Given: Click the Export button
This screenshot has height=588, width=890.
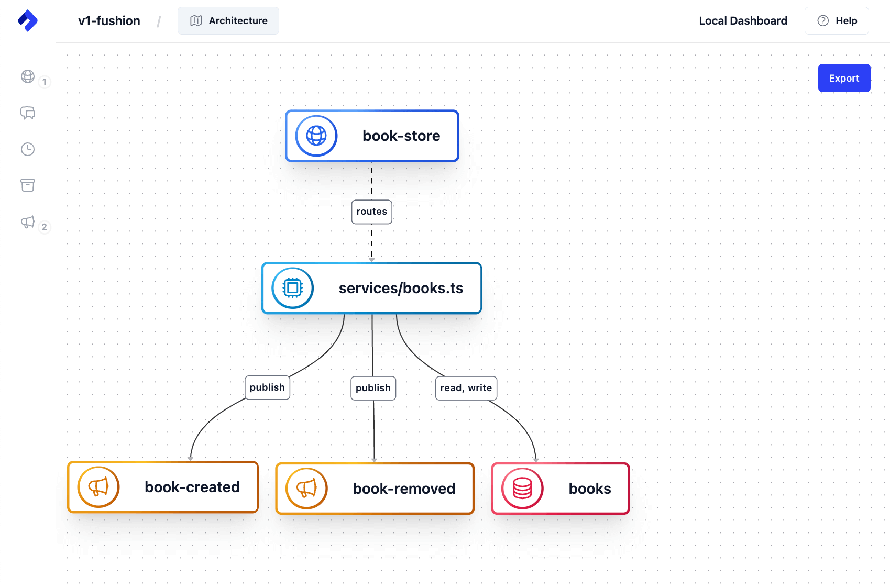Looking at the screenshot, I should (x=844, y=78).
